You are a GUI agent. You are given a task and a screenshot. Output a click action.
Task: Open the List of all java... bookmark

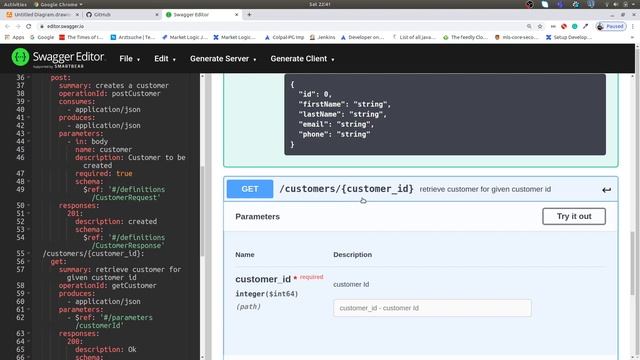point(414,37)
